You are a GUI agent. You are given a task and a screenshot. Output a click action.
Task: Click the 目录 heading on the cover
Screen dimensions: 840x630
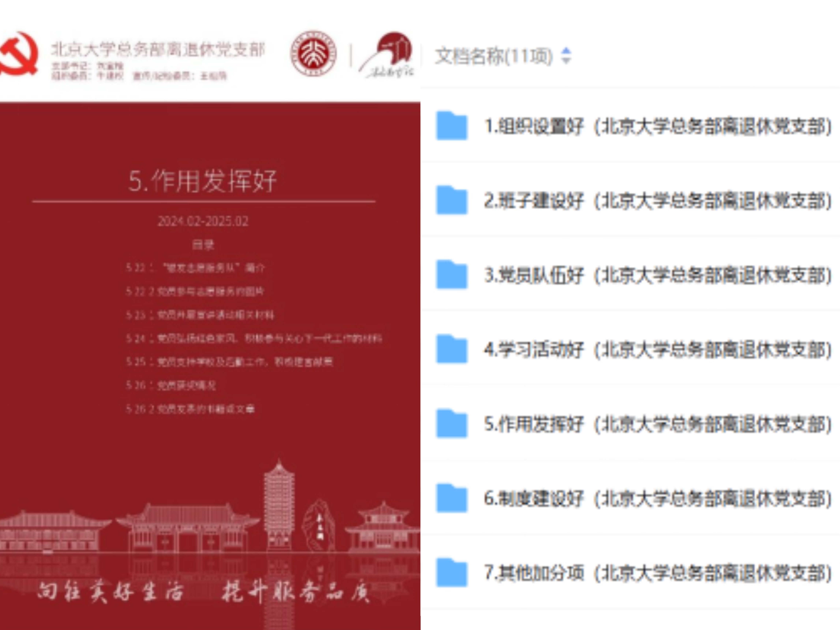tap(203, 245)
